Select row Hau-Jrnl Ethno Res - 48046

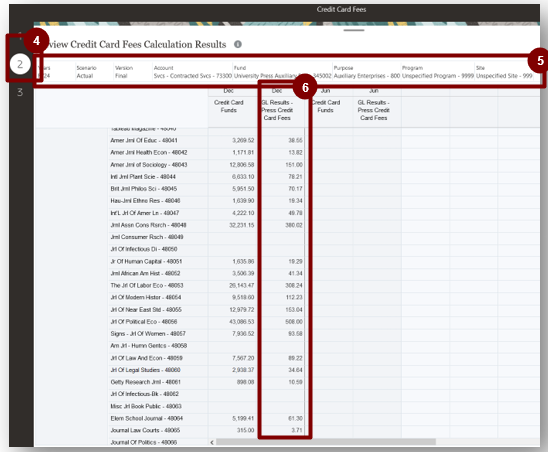[145, 201]
